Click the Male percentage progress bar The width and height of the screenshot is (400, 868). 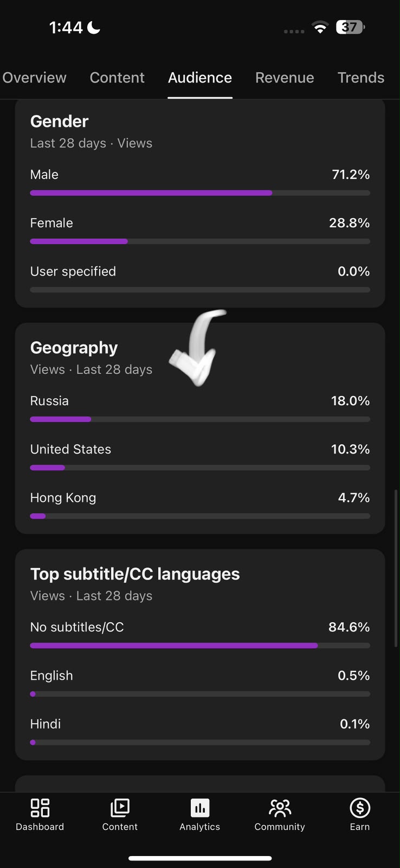(200, 193)
